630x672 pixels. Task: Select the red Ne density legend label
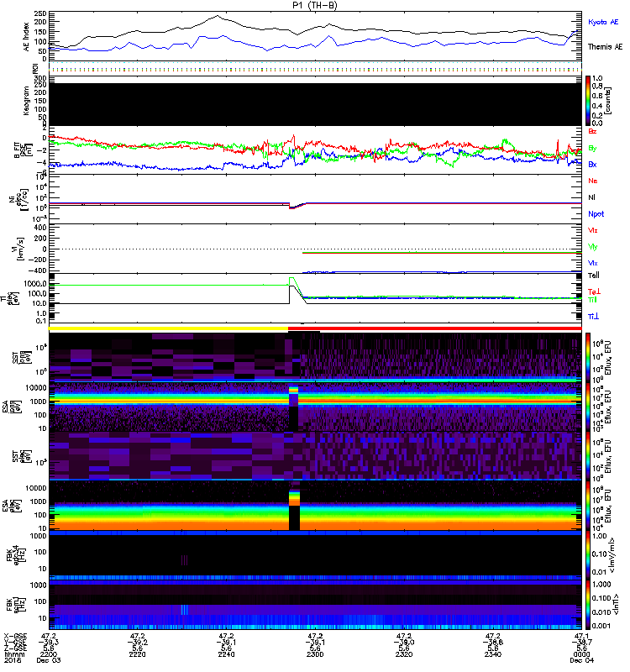click(x=593, y=181)
